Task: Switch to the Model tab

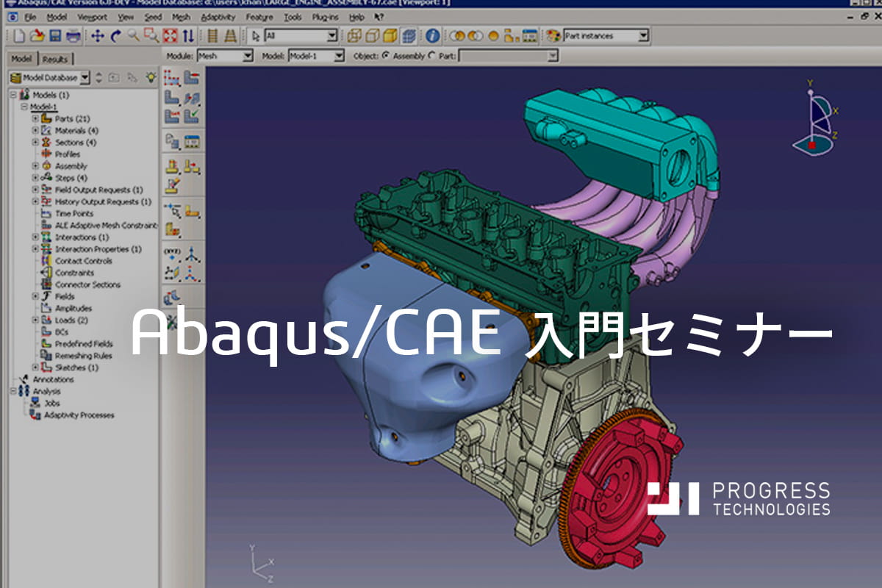Action: (x=21, y=60)
